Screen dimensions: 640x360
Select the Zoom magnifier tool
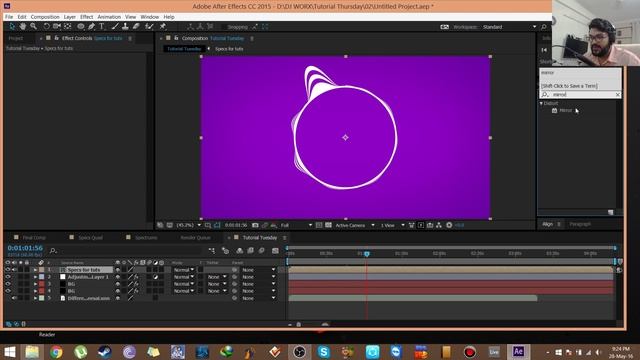33,27
